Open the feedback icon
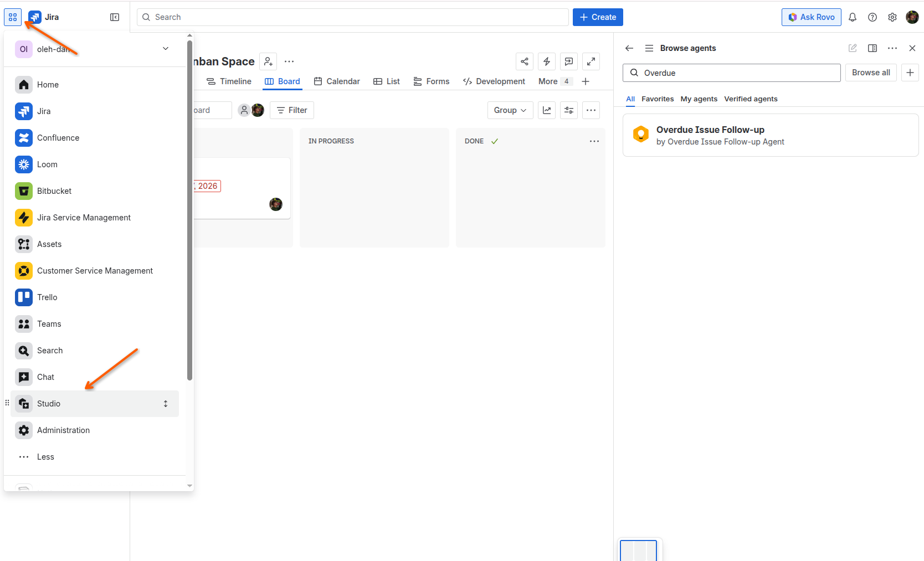This screenshot has height=561, width=924. (x=569, y=61)
